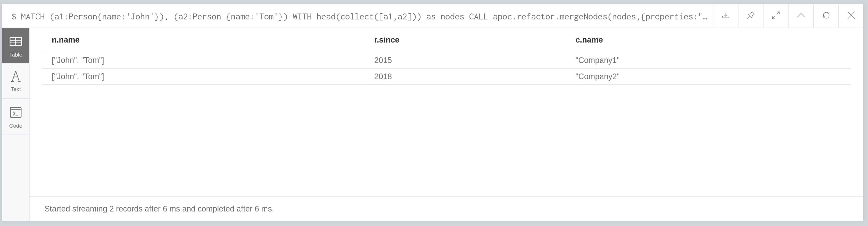Click the n.name column header

[65, 40]
